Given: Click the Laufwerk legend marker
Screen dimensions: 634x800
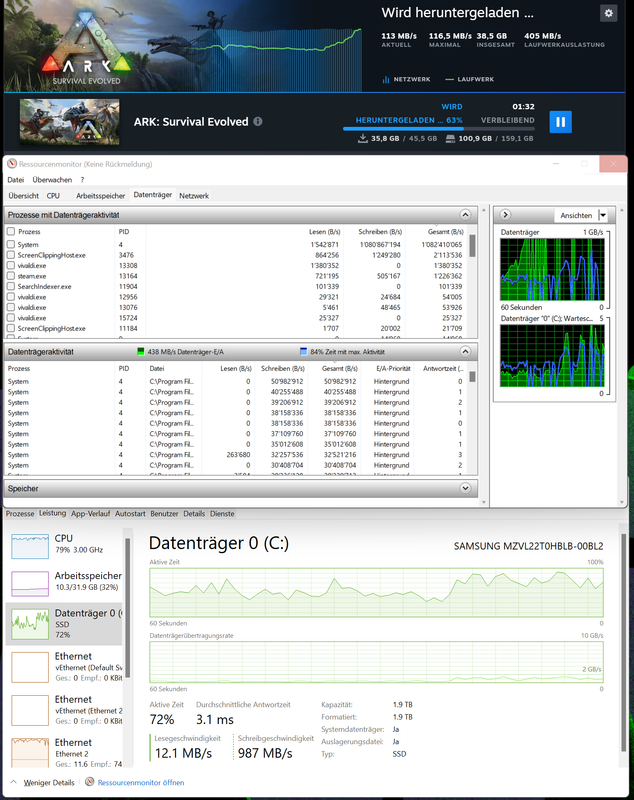Looking at the screenshot, I should tap(449, 80).
